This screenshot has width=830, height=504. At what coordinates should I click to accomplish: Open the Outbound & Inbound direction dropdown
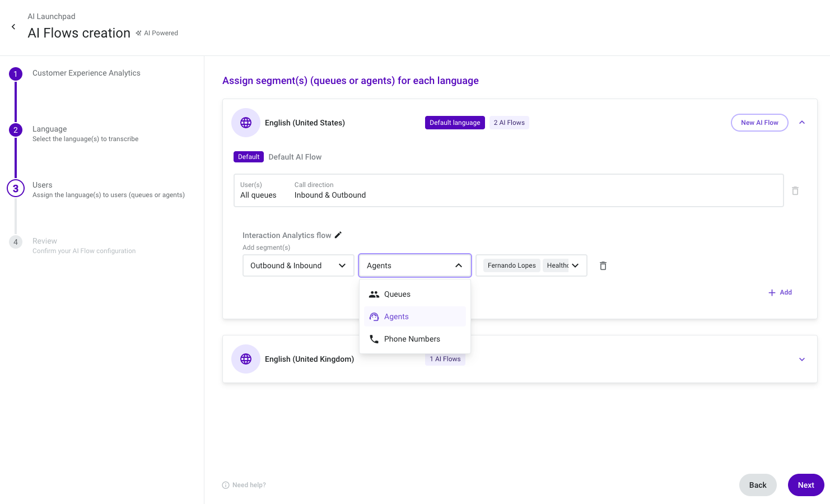(299, 265)
